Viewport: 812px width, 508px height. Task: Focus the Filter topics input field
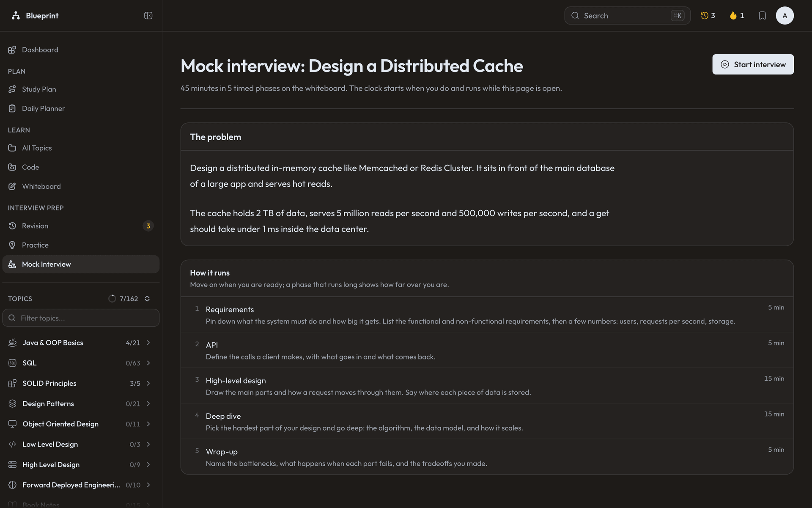pyautogui.click(x=81, y=318)
